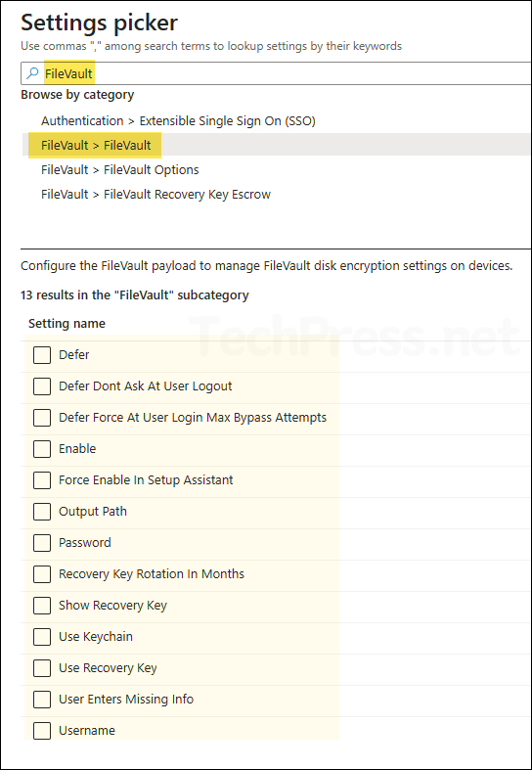Check the Defer setting checkbox
This screenshot has width=532, height=770.
42,355
